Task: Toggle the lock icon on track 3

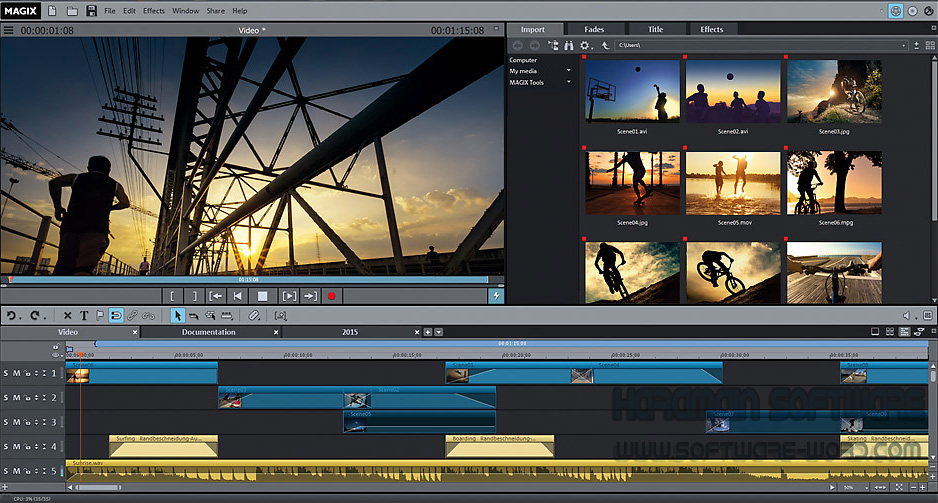Action: pos(27,422)
